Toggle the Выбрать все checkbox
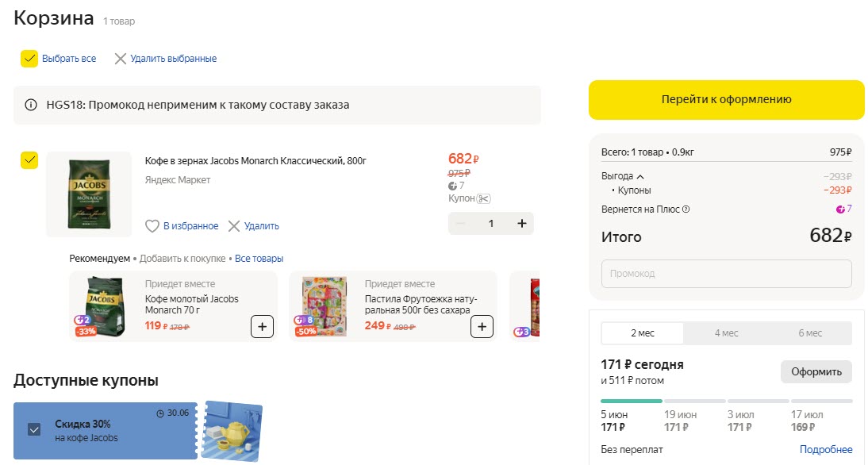868x465 pixels. pyautogui.click(x=29, y=59)
